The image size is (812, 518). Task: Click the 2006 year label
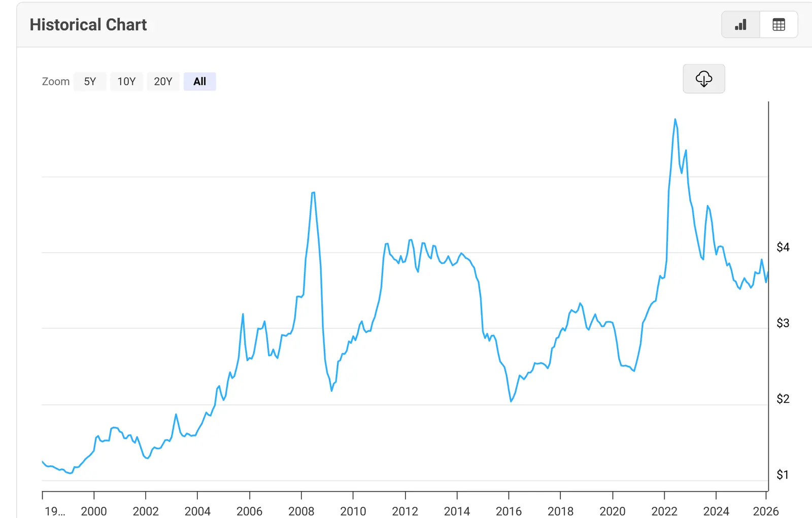(x=250, y=511)
